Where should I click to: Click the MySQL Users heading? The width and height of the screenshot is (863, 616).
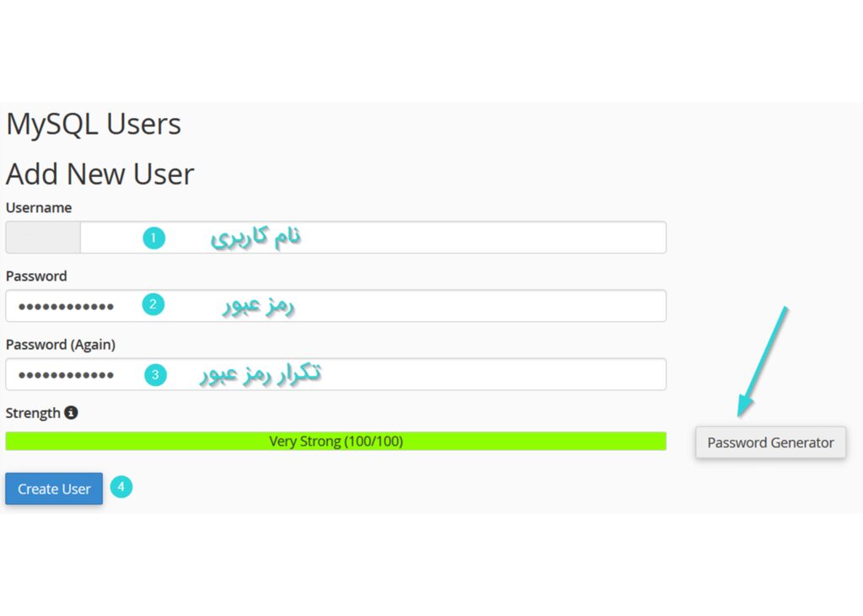click(x=94, y=125)
